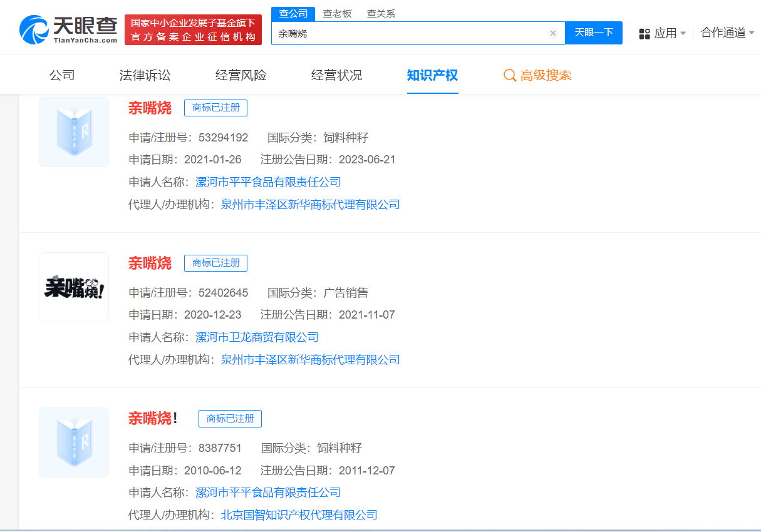Switch to the 查老板 search tab
Image resolution: width=761 pixels, height=532 pixels.
click(x=337, y=14)
